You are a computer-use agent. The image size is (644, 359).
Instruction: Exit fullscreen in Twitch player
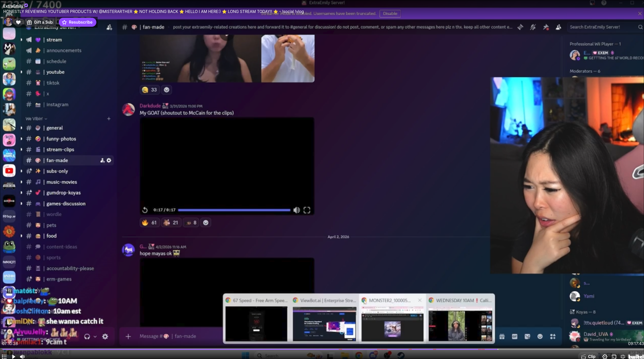click(x=623, y=356)
